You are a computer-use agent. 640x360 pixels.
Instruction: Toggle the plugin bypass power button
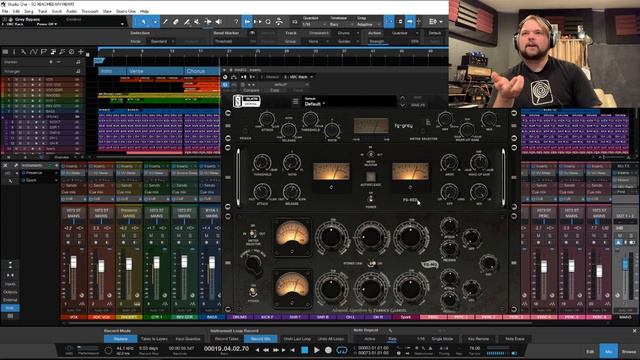tap(225, 84)
